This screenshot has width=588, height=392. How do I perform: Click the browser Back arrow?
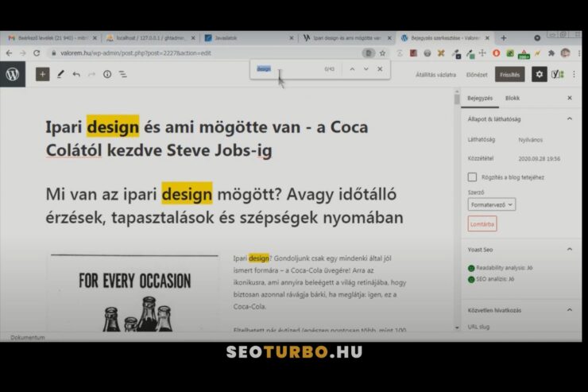click(x=9, y=53)
